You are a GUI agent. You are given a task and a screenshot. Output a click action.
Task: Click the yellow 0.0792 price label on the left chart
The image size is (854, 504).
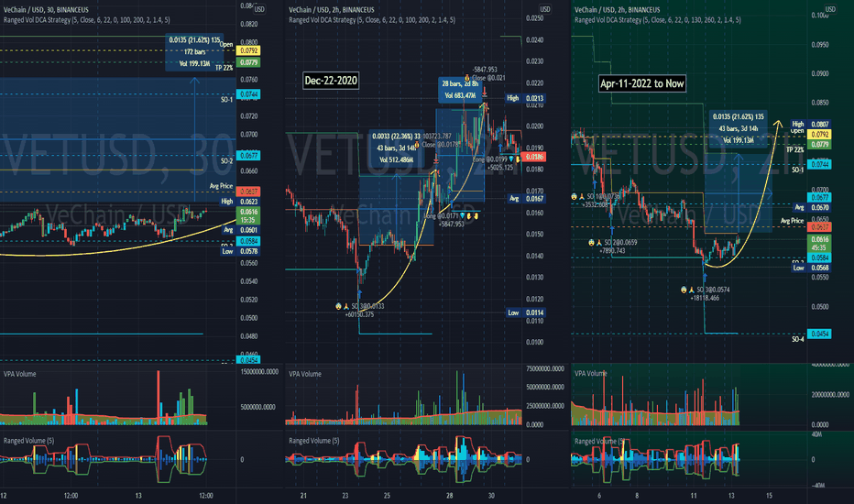(x=248, y=50)
